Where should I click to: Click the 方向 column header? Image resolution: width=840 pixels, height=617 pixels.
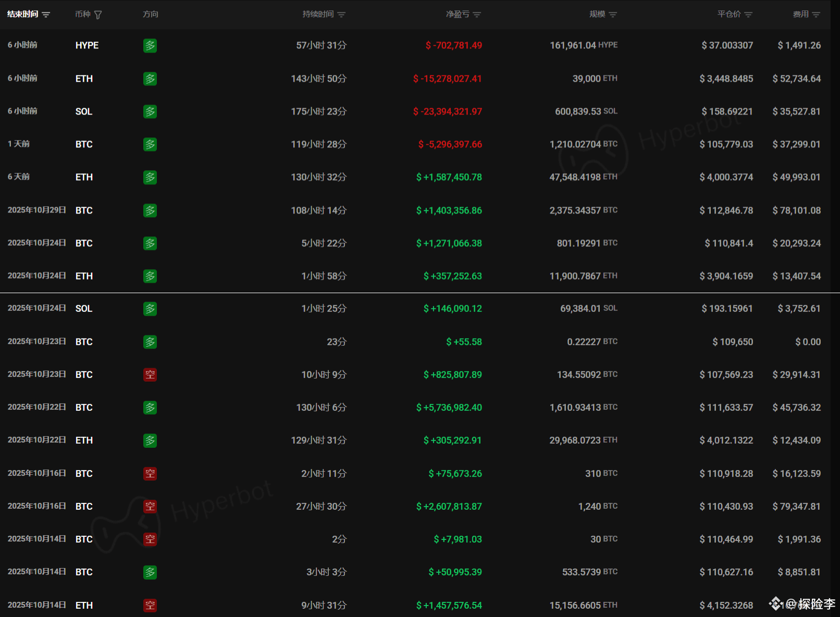coord(151,14)
